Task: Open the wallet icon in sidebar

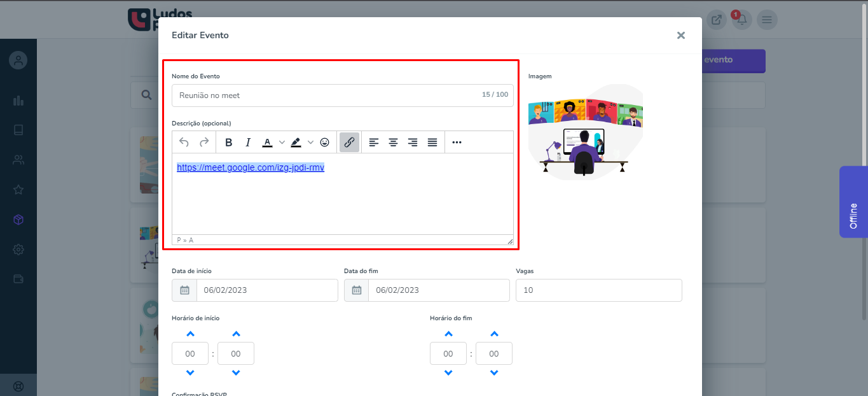Action: click(18, 279)
